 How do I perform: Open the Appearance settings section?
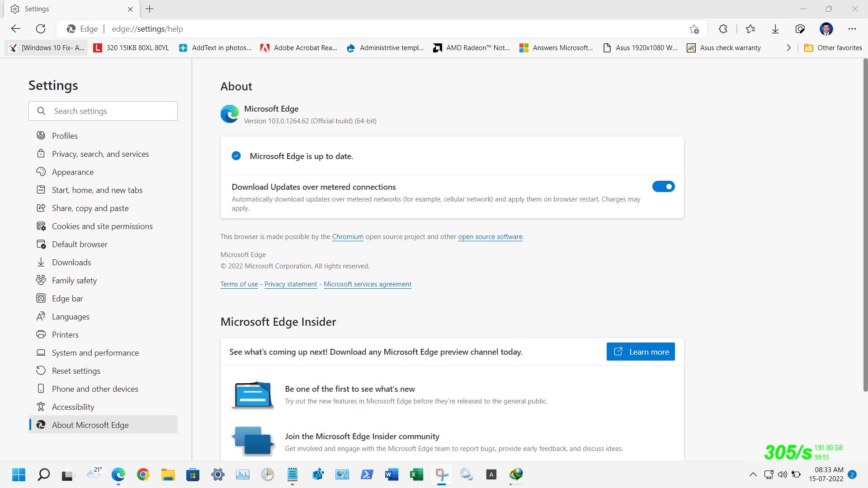(x=73, y=172)
